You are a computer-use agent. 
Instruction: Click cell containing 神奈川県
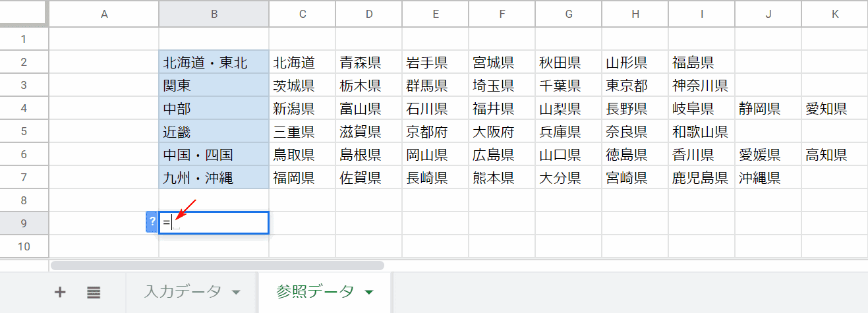pyautogui.click(x=701, y=86)
